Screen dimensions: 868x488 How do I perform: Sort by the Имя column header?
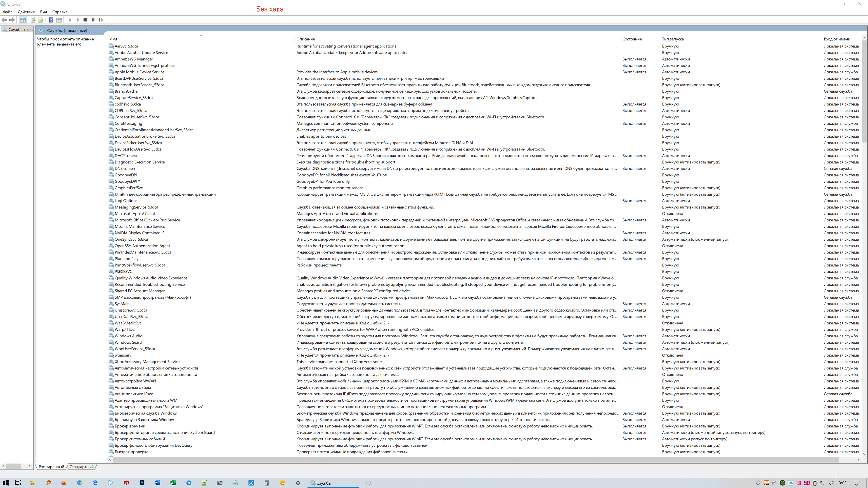point(113,39)
